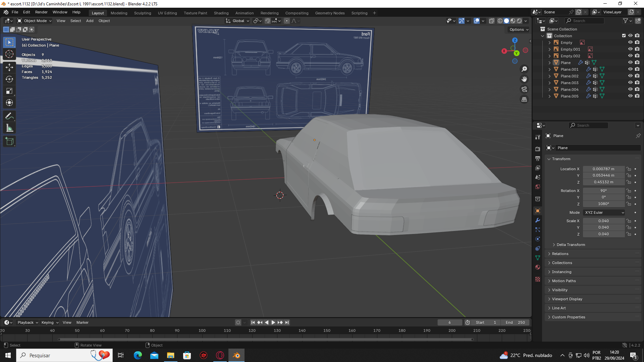Open the Object Mode dropdown
This screenshot has height=362, width=644.
(x=35, y=21)
